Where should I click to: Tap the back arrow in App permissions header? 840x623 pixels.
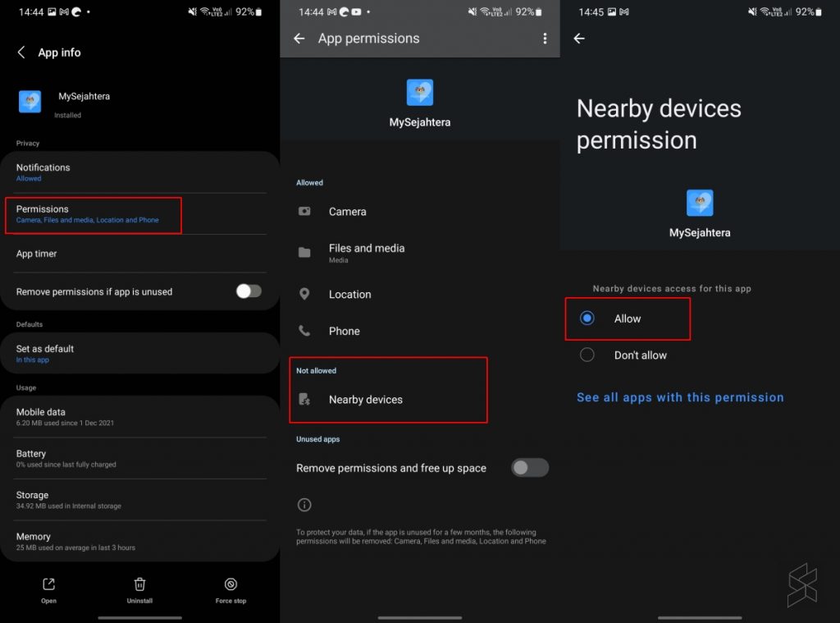pos(299,38)
